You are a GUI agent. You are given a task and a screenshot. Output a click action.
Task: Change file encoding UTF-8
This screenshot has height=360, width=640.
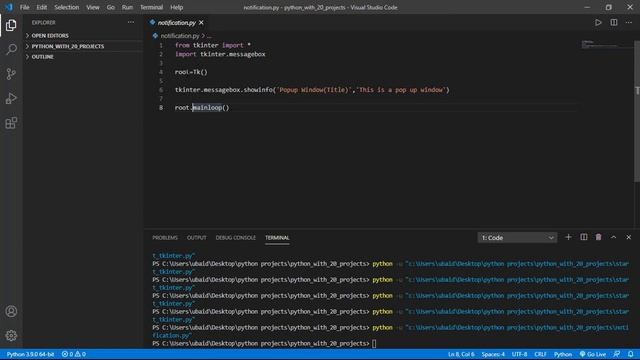pyautogui.click(x=519, y=354)
